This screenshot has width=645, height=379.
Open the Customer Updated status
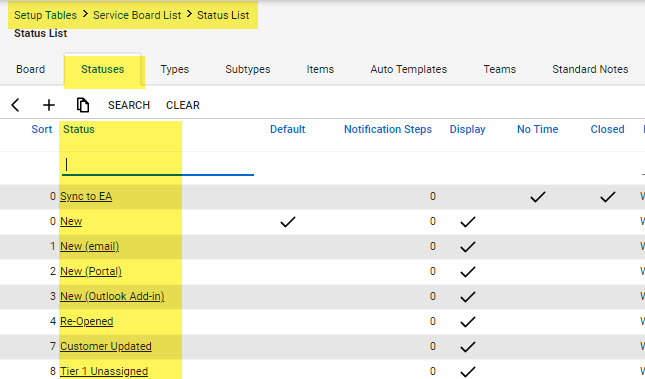[x=106, y=346]
